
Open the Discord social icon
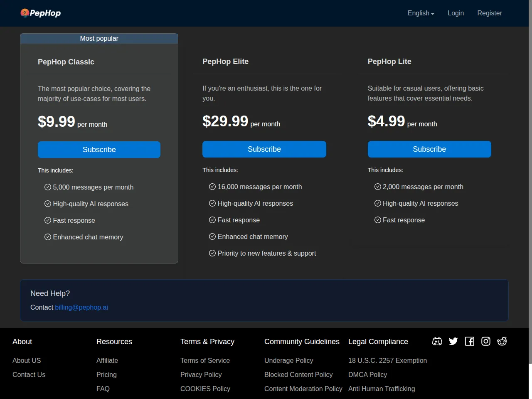click(437, 341)
